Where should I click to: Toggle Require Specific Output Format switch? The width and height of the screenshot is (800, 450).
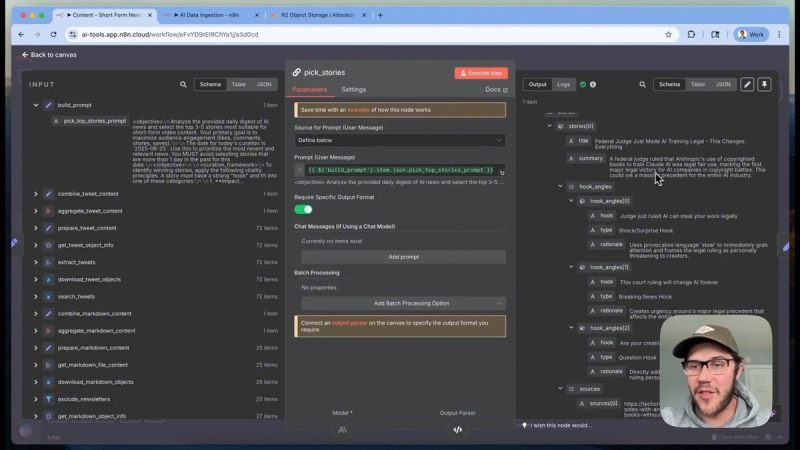304,210
